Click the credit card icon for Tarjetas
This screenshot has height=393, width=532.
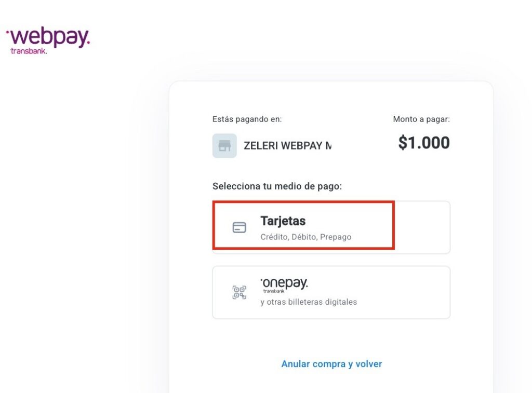(x=239, y=227)
